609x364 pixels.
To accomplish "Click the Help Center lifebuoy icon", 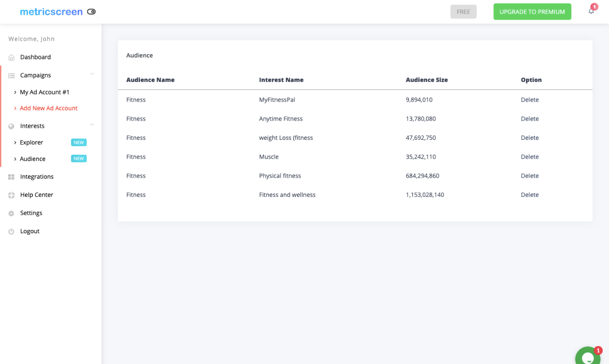I will point(12,195).
